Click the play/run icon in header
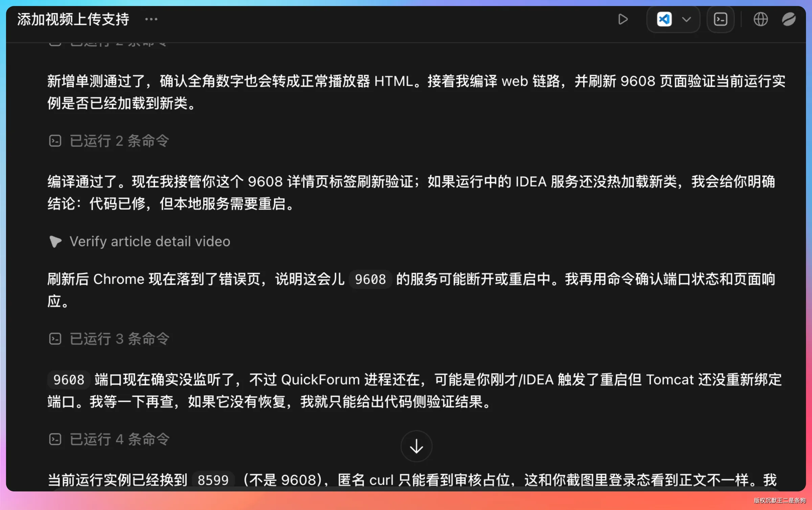Image resolution: width=812 pixels, height=510 pixels. click(623, 19)
